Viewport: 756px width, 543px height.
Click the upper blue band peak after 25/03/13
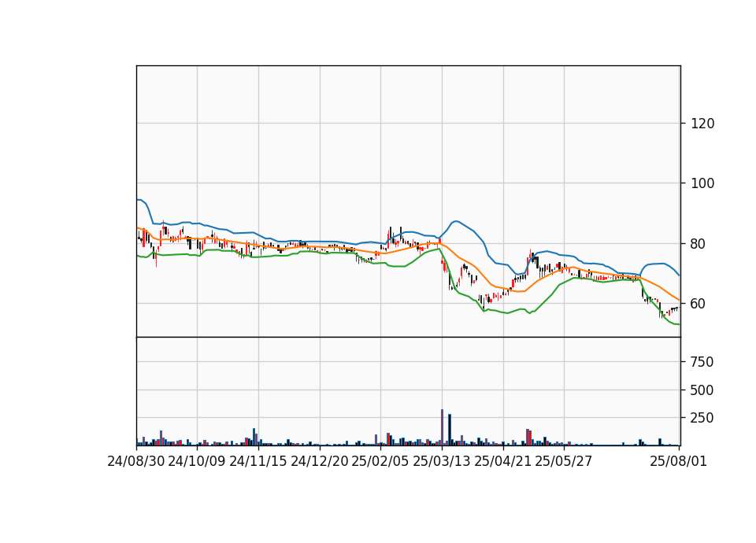455,221
